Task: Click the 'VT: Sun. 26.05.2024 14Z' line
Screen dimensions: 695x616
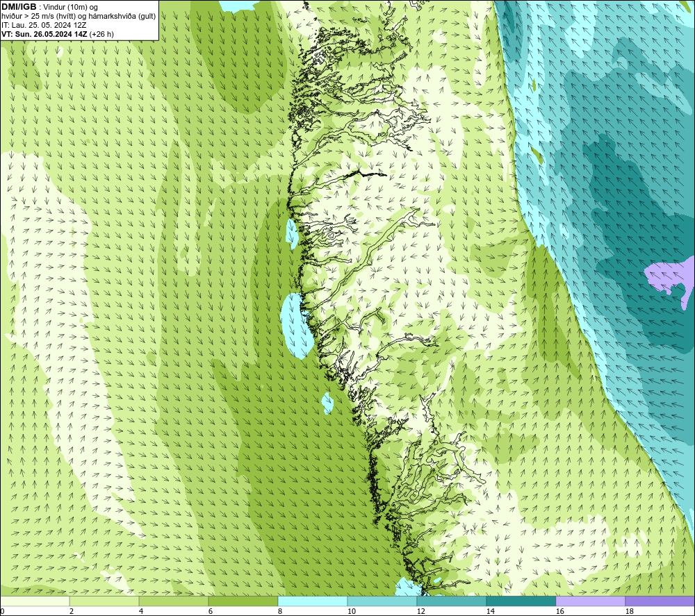Action: [x=58, y=33]
